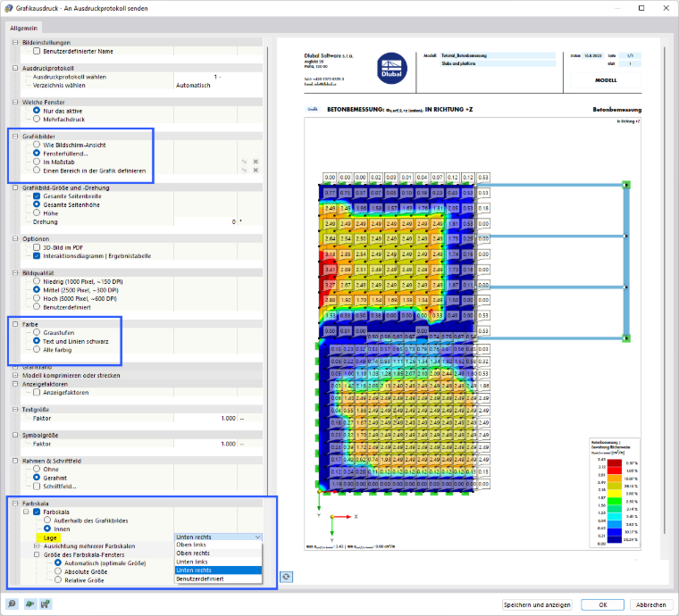679x616 pixels.
Task: Click delete X in Einen Bereich definieren row
Action: pos(256,171)
